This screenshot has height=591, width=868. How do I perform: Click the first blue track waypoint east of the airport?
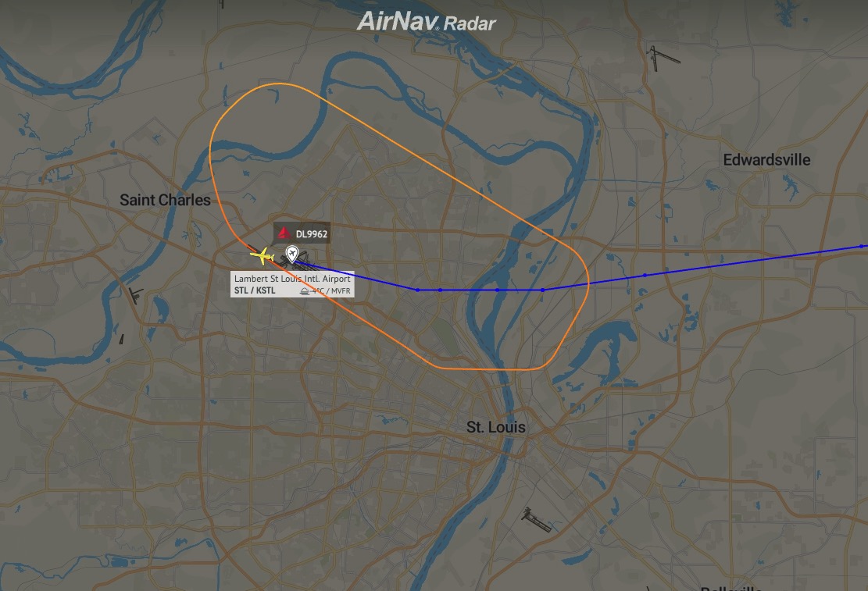tap(417, 290)
